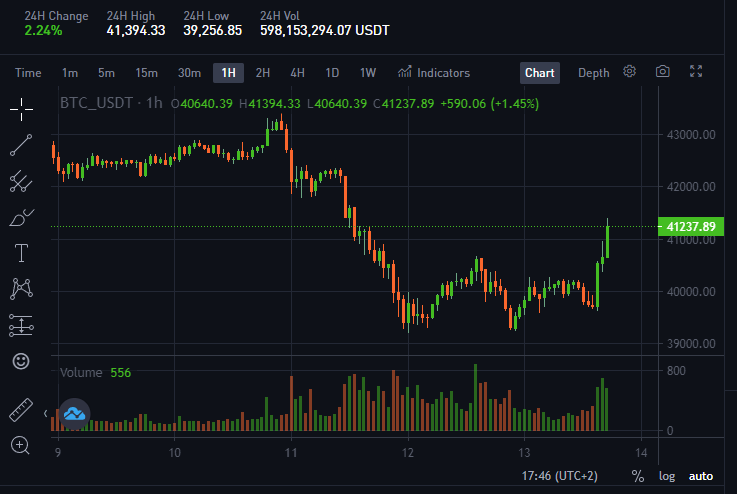The height and width of the screenshot is (494, 737).
Task: Select the 15m interval
Action: click(x=147, y=73)
